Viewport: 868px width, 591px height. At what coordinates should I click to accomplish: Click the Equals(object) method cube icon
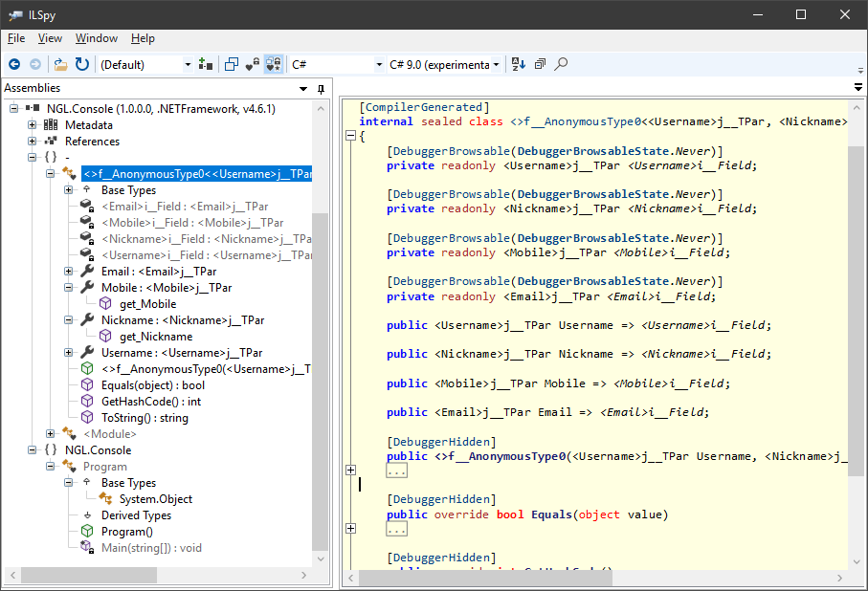[x=87, y=385]
